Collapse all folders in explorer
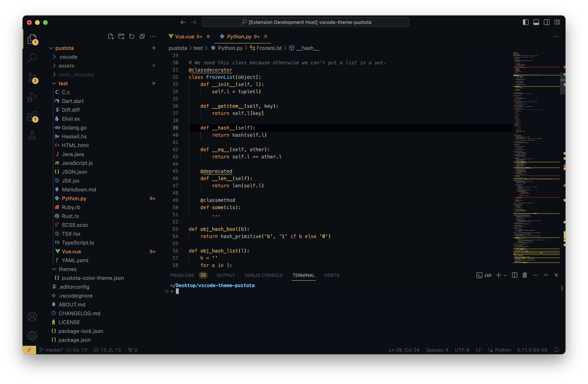The height and width of the screenshot is (384, 588). click(142, 37)
